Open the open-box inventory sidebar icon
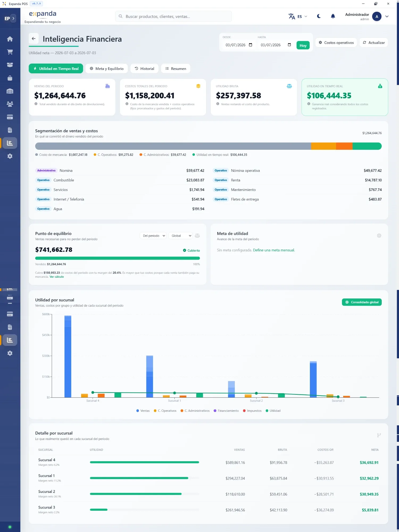The width and height of the screenshot is (399, 532). point(10,65)
